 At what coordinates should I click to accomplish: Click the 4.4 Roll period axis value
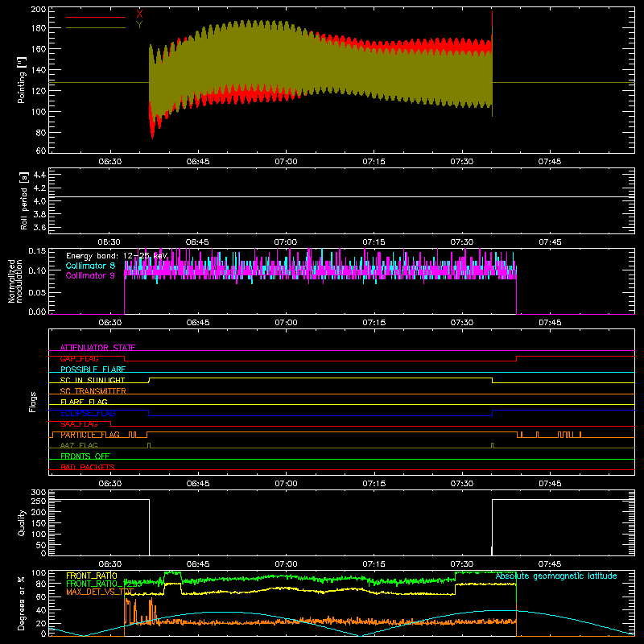(x=39, y=175)
